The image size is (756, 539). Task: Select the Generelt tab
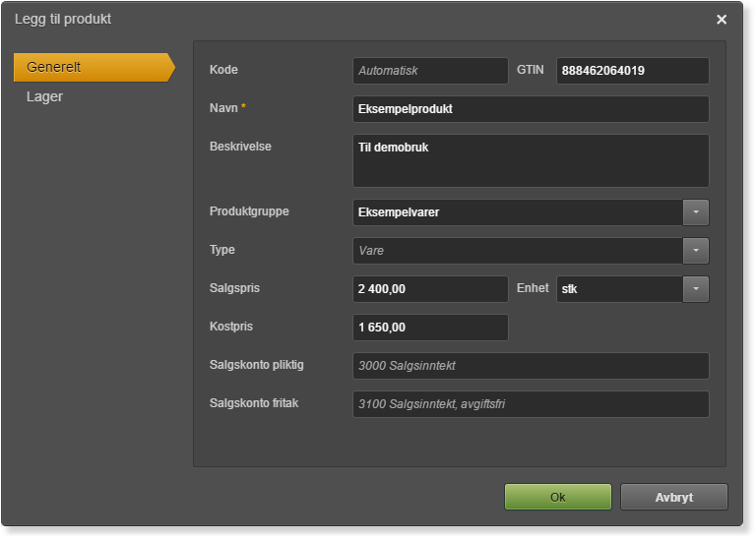(x=94, y=68)
